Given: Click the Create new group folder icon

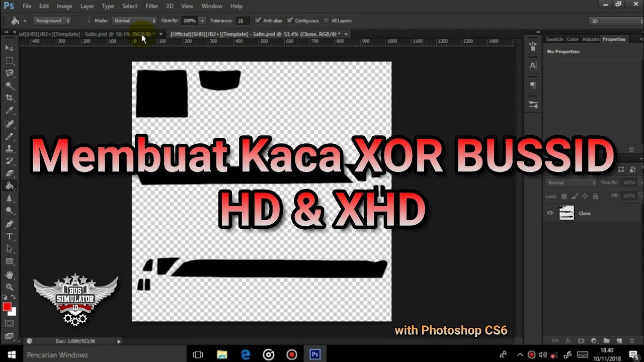Looking at the screenshot, I should pyautogui.click(x=606, y=340).
